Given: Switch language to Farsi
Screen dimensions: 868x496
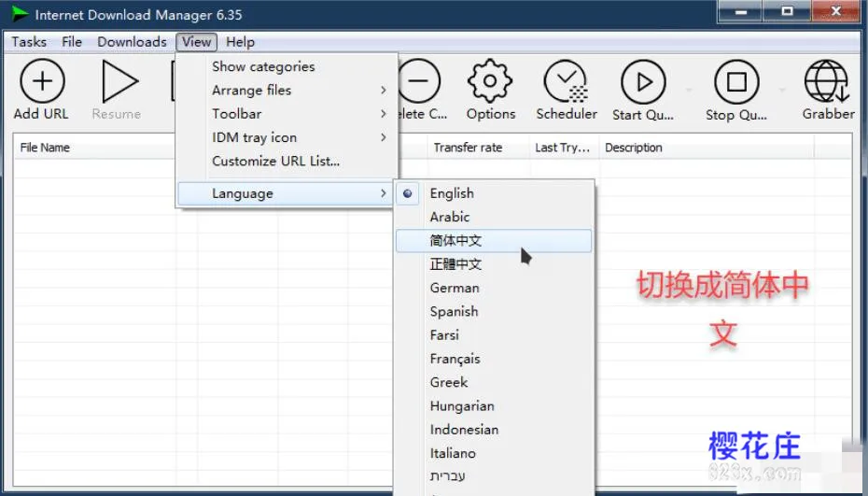Looking at the screenshot, I should coord(494,335).
